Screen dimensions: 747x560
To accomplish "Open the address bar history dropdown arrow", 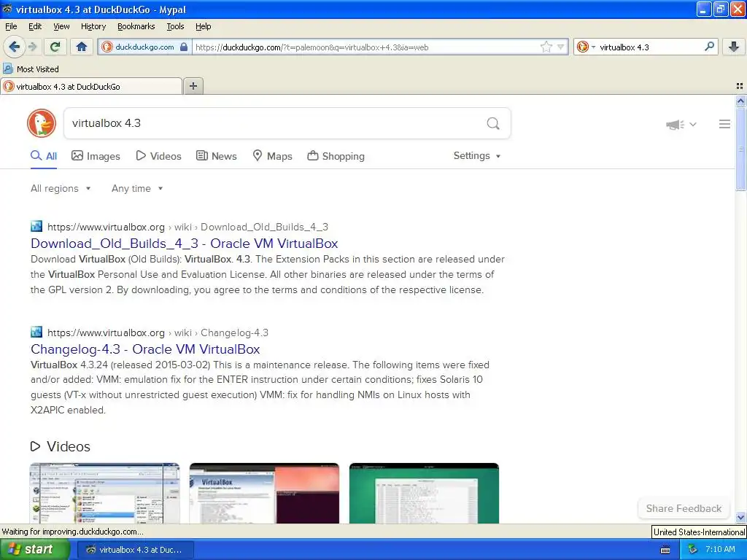I will point(561,47).
